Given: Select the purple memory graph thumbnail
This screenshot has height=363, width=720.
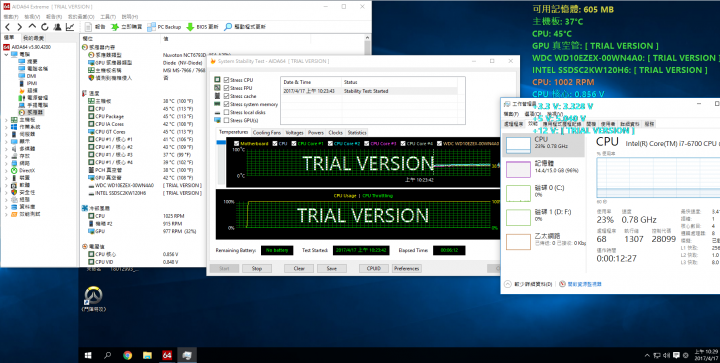Looking at the screenshot, I should pos(518,169).
